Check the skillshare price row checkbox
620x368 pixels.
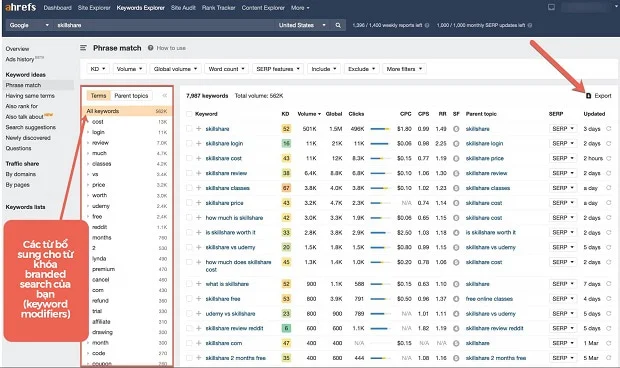(189, 202)
